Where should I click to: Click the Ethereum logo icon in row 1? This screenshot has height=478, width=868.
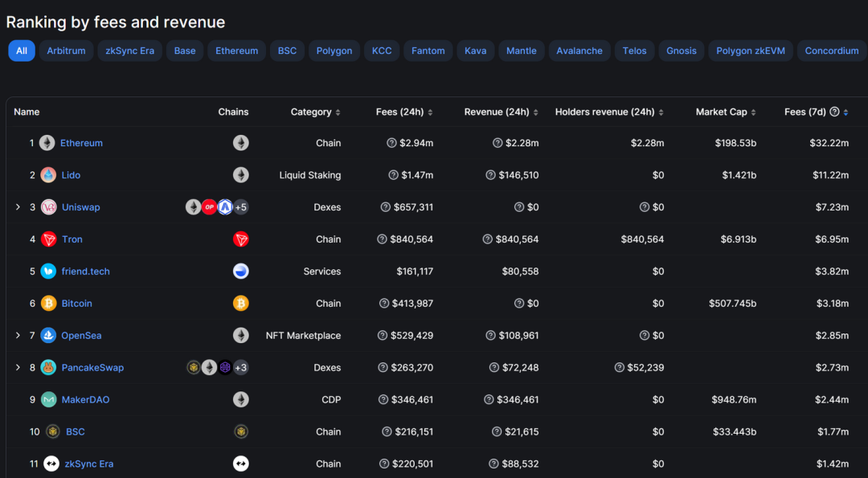point(47,143)
